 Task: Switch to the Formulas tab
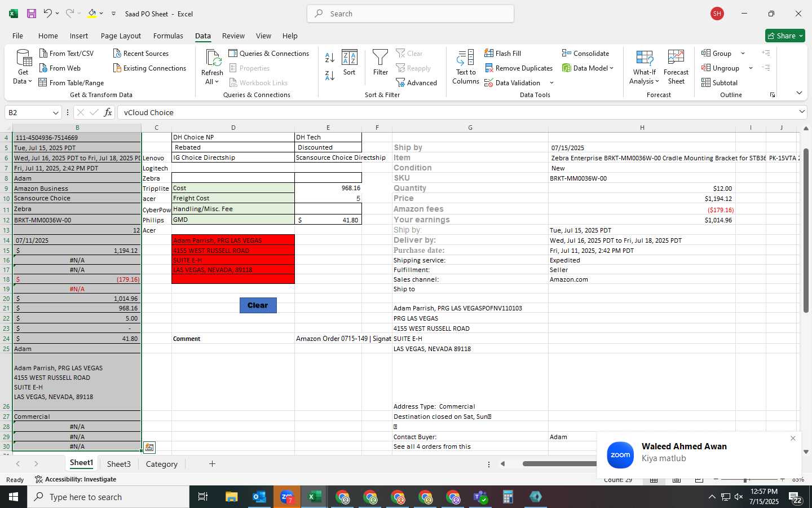[x=168, y=36]
